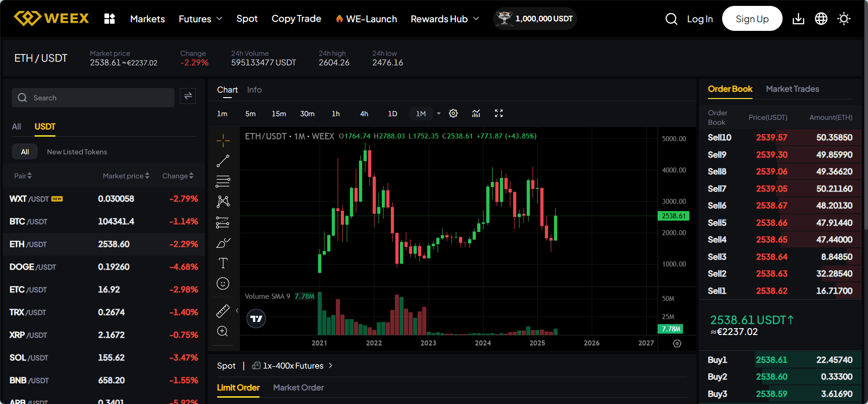
Task: Sort list by Market price column
Action: click(126, 176)
